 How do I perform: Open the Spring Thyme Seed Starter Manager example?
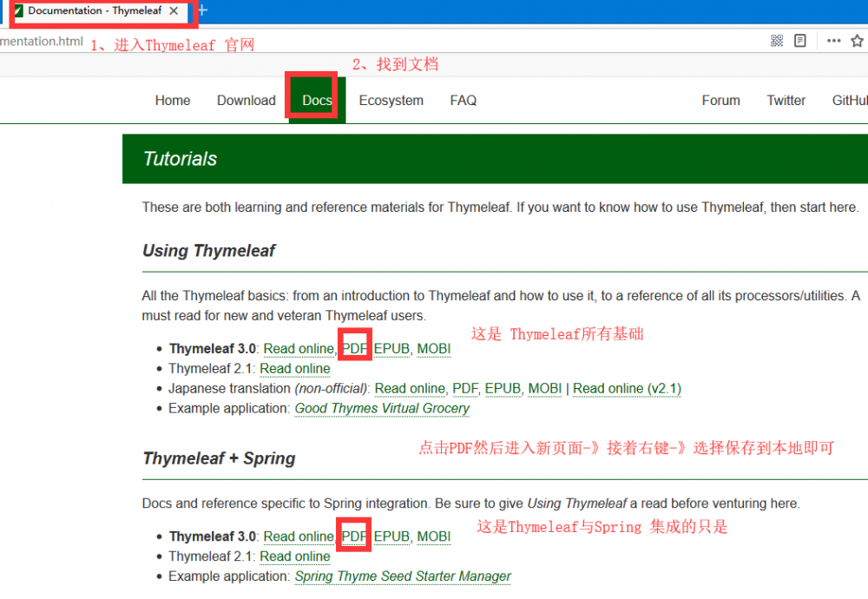pyautogui.click(x=403, y=576)
